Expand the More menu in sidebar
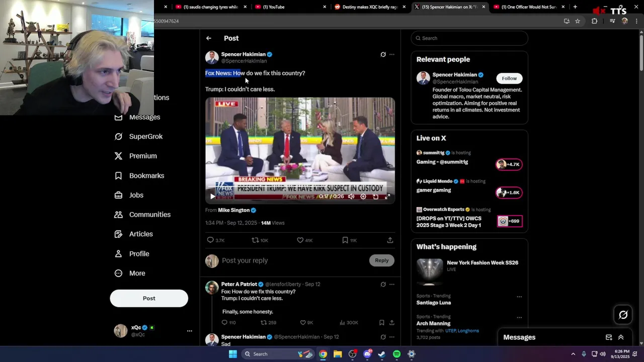Image resolution: width=644 pixels, height=362 pixels. coord(130,274)
